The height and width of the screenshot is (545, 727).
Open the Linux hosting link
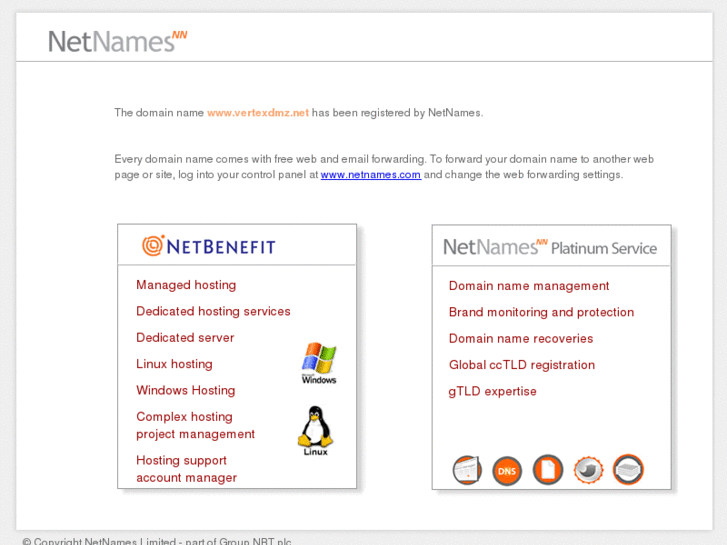(174, 364)
